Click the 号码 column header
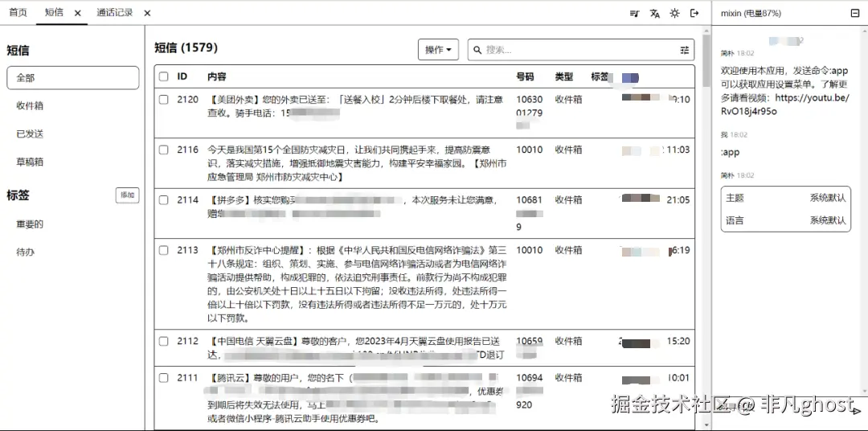 point(526,76)
